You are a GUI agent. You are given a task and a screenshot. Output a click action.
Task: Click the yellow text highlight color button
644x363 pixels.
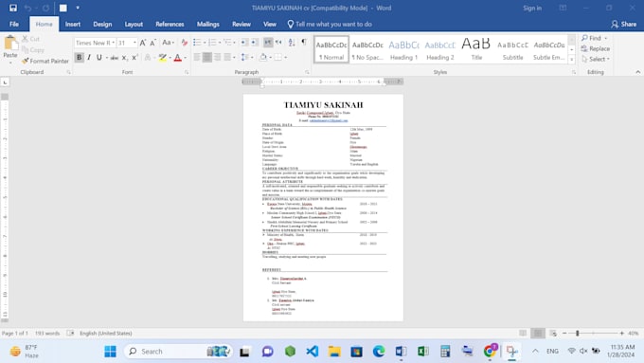pos(163,58)
